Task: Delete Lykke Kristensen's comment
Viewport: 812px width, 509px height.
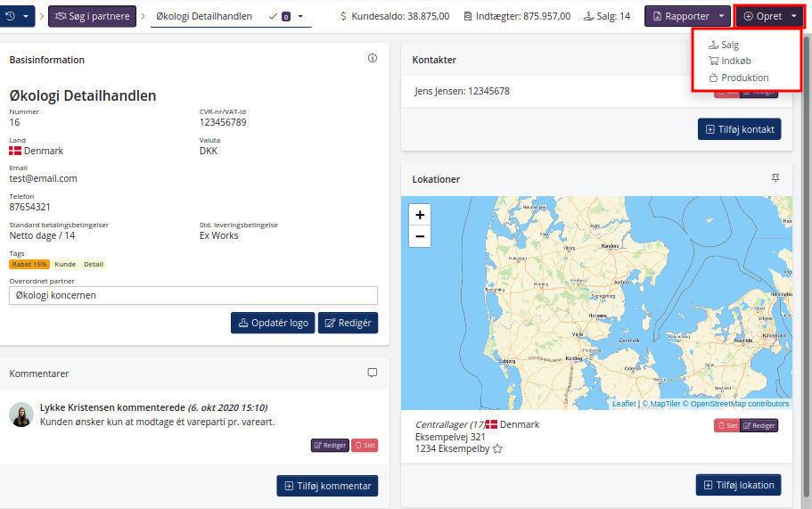Action: pos(365,445)
